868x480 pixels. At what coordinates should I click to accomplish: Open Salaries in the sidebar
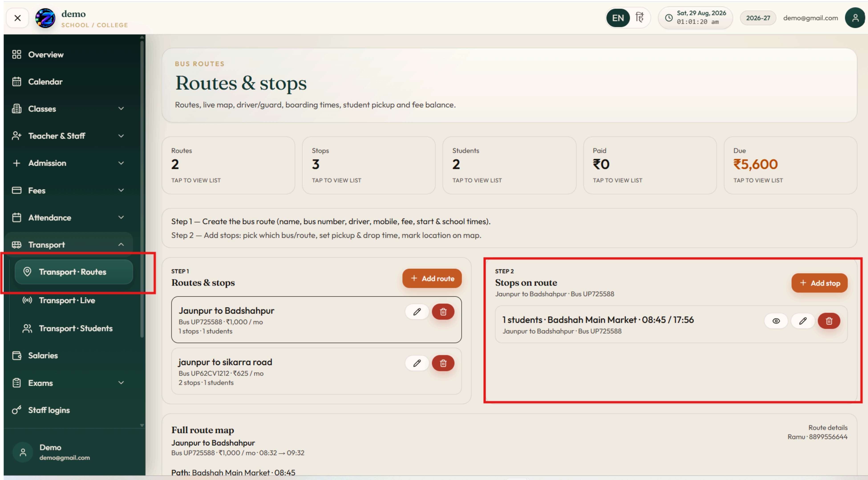click(x=68, y=356)
